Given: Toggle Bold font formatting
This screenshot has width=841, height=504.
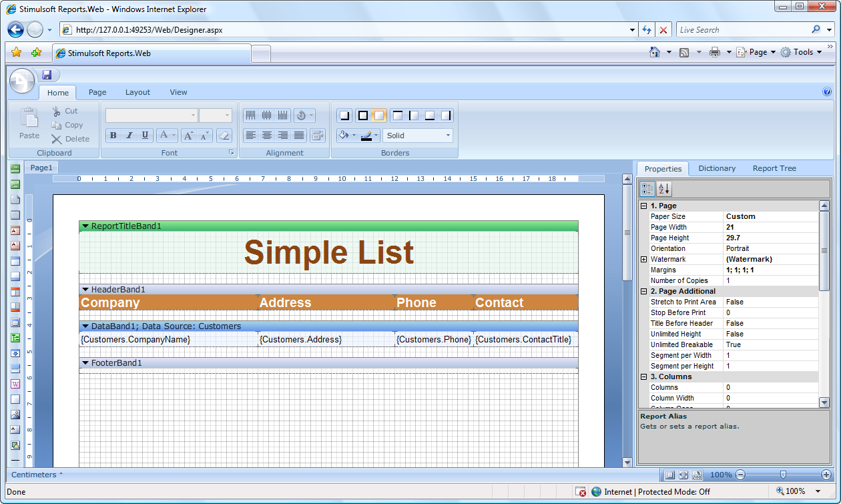Looking at the screenshot, I should click(113, 136).
